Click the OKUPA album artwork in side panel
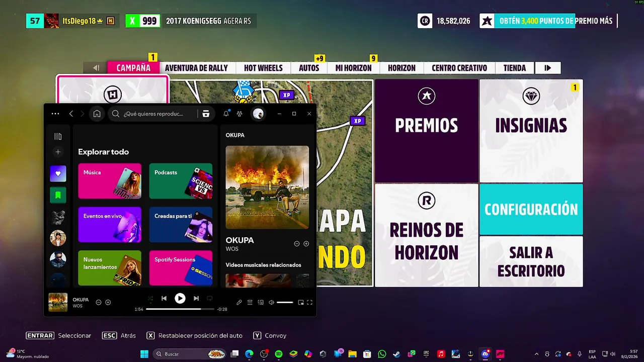Viewport: 644px width, 362px height. pos(267,187)
